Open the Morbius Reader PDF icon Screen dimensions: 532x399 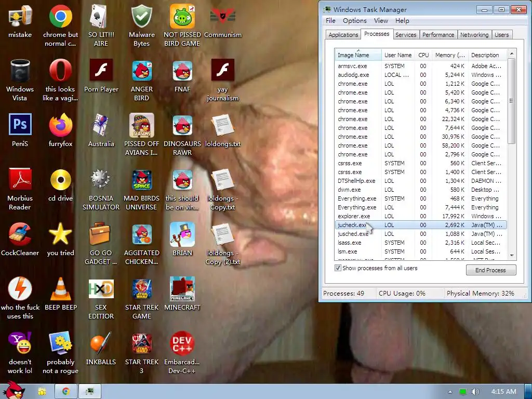(20, 189)
